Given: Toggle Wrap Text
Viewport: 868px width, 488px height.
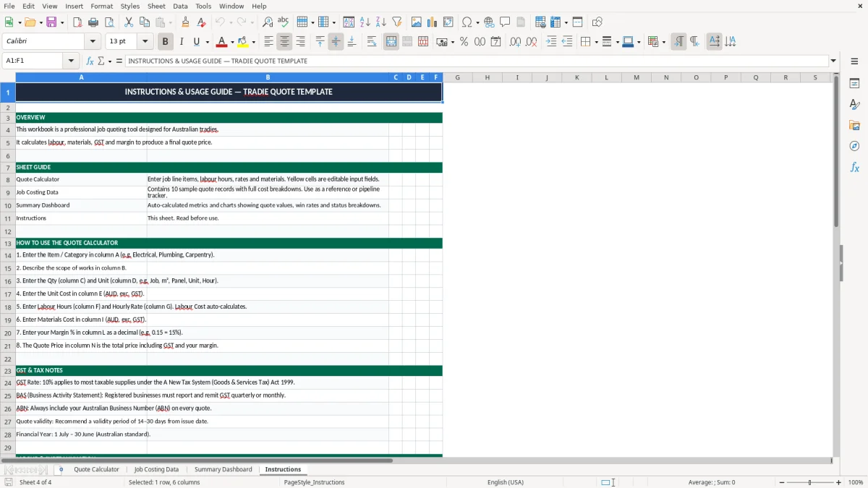Looking at the screenshot, I should tap(372, 42).
